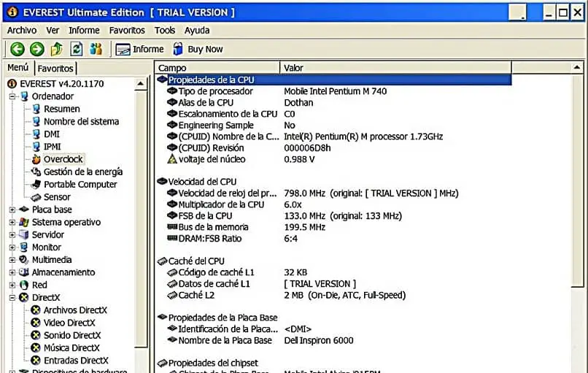Screen dimensions: 588x373
Task: Click the Sistema operativo Windows flag icon
Action: pos(24,222)
